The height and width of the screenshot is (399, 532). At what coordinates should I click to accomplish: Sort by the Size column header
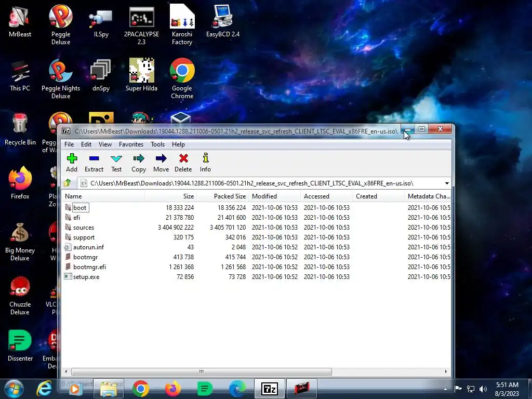pos(170,196)
